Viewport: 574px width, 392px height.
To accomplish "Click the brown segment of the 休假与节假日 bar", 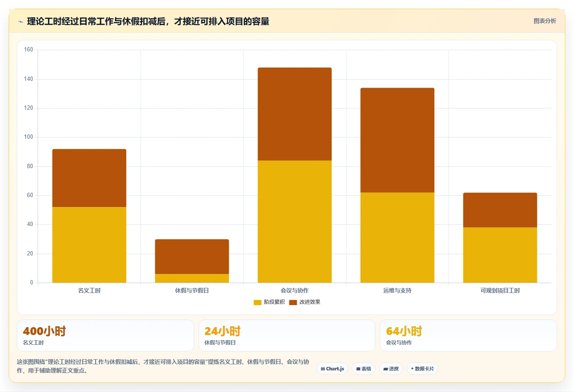I will coord(192,257).
